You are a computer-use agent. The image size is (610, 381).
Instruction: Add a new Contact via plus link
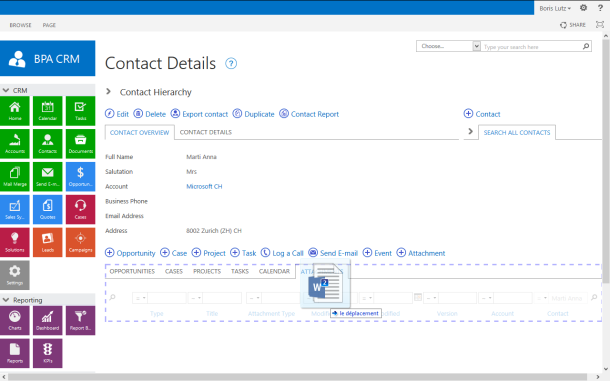482,114
